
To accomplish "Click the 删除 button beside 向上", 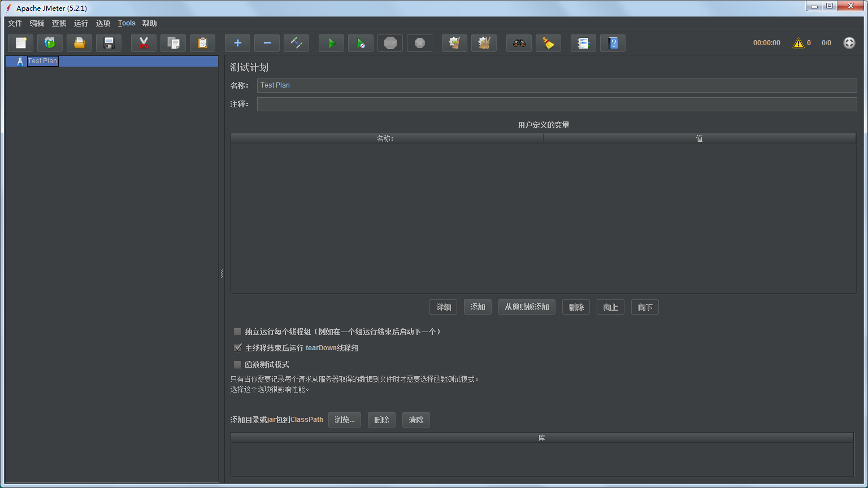I will click(x=576, y=307).
